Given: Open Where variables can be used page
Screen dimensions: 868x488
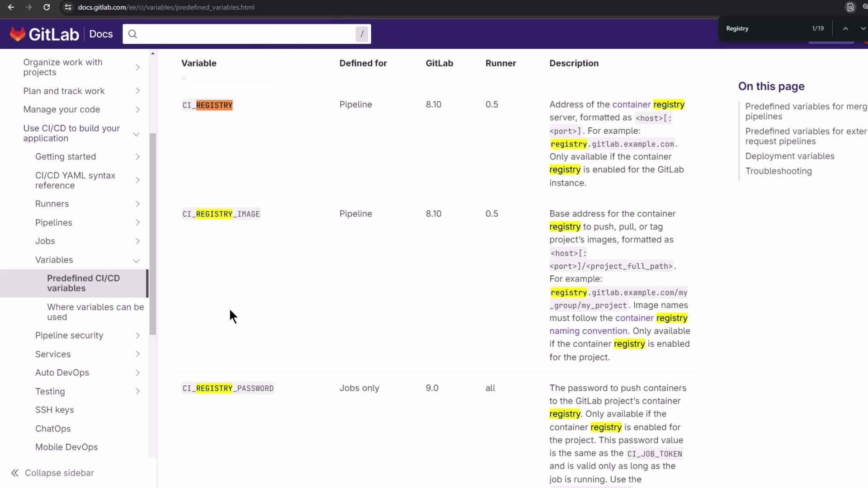Looking at the screenshot, I should 95,312.
